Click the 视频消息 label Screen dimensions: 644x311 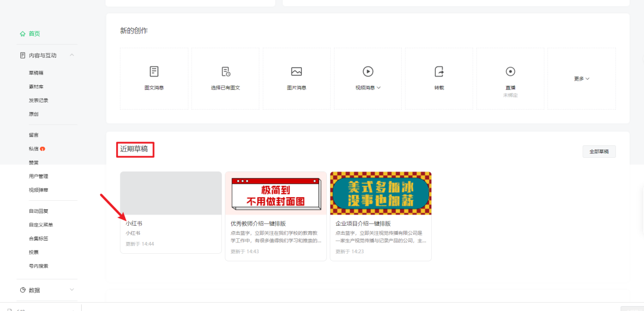[365, 88]
